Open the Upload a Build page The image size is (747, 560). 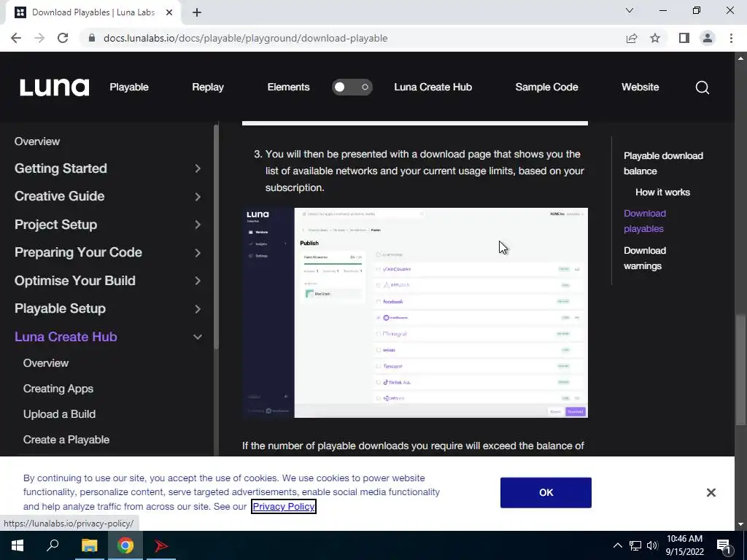59,414
